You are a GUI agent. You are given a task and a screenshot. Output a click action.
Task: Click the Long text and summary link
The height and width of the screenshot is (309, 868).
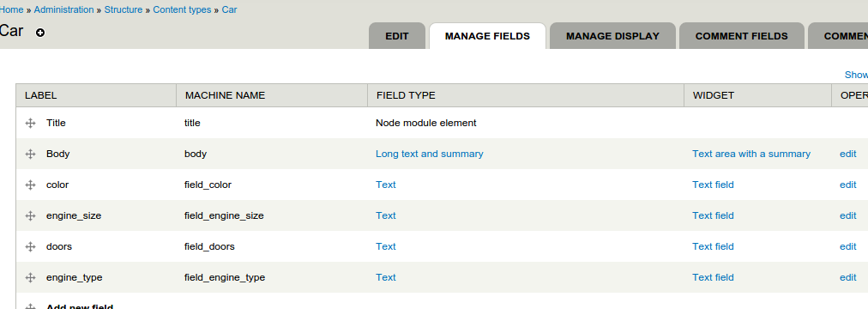(429, 154)
